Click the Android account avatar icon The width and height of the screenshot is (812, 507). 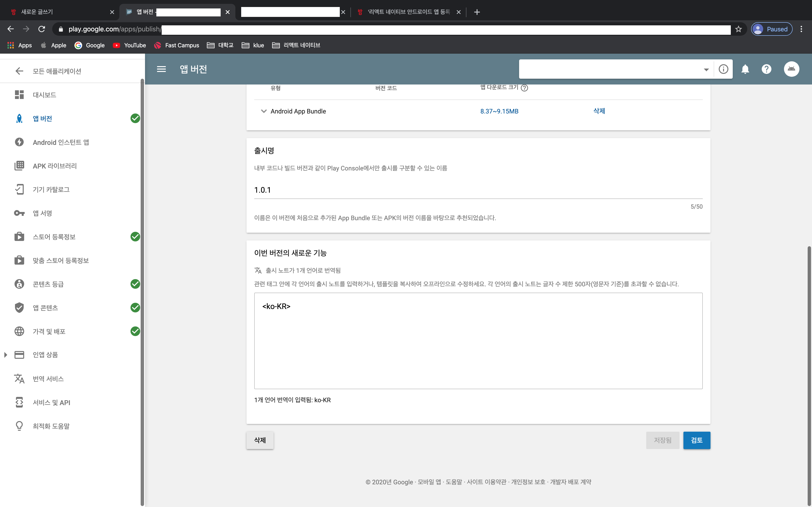[791, 69]
